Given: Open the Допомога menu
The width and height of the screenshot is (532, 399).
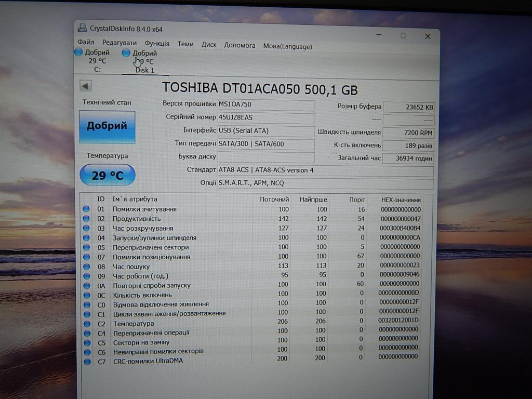Looking at the screenshot, I should [x=240, y=45].
